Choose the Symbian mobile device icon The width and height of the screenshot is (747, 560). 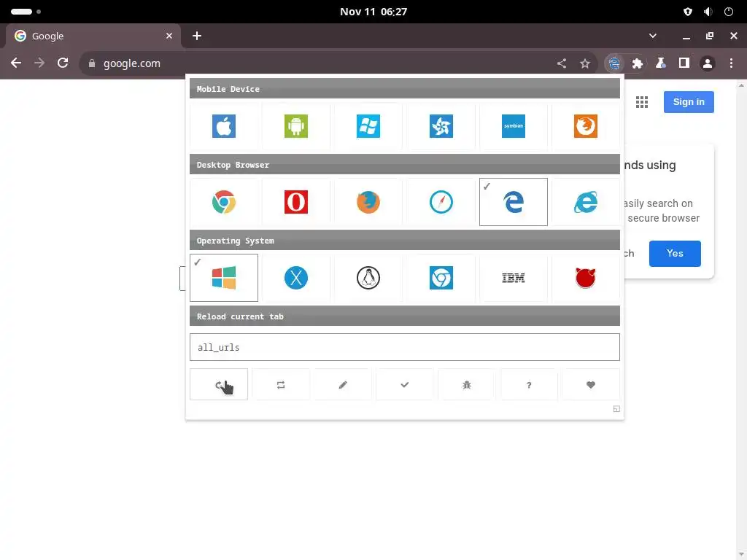513,126
